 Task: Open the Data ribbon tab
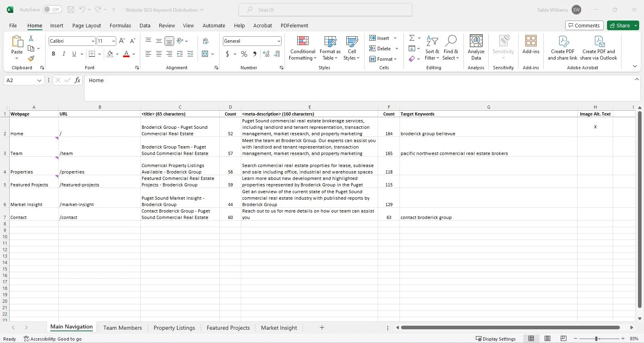pyautogui.click(x=145, y=25)
